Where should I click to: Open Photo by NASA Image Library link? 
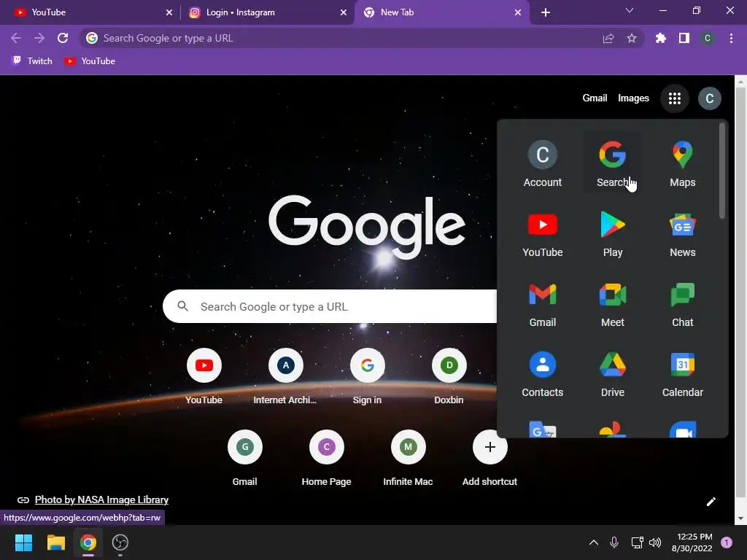click(101, 499)
